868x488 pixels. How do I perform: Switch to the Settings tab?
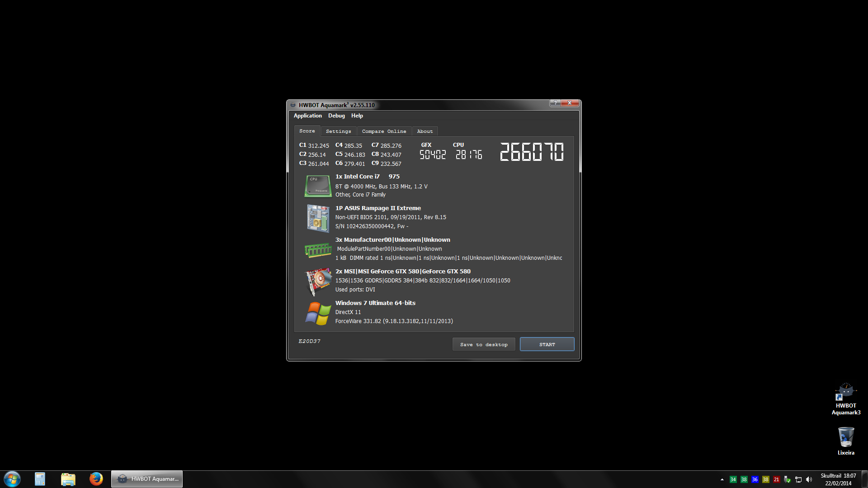pos(338,131)
